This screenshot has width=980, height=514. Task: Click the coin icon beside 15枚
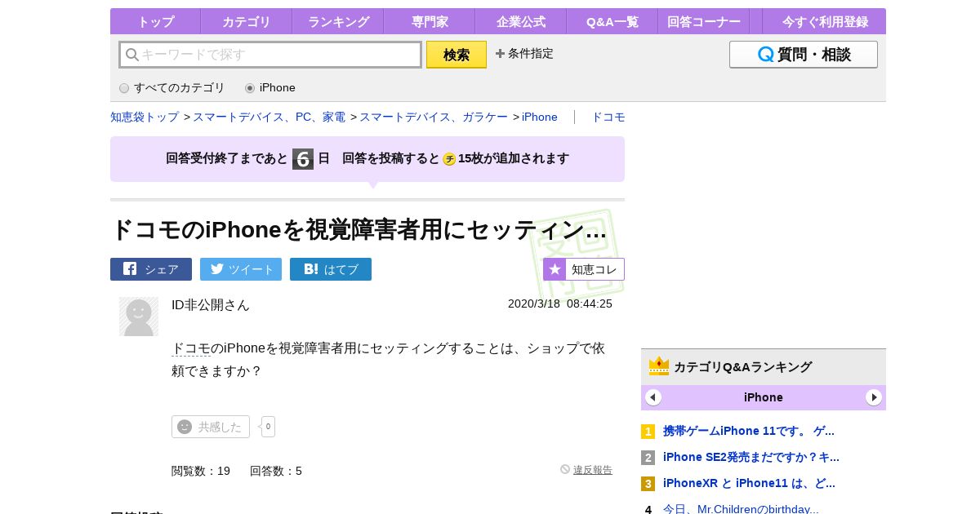point(449,159)
